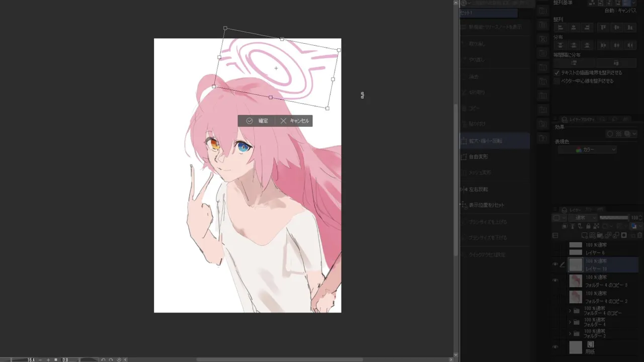Distribute vertical spacing evenly under 等間隔に分布
644x362 pixels.
(x=574, y=63)
